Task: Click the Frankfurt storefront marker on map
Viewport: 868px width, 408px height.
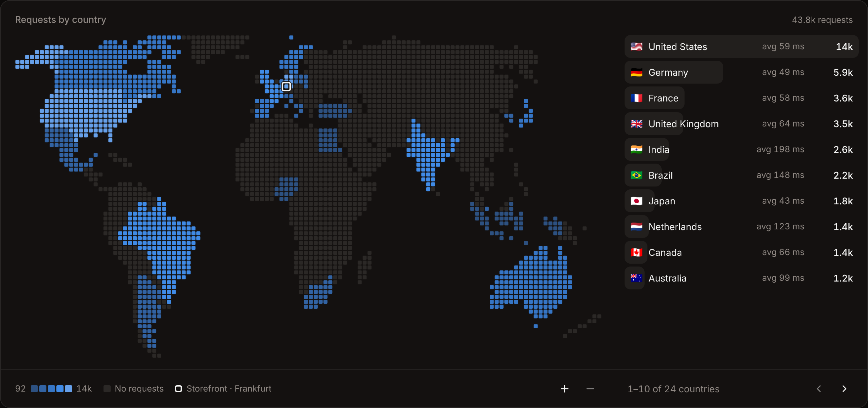Action: pos(286,86)
